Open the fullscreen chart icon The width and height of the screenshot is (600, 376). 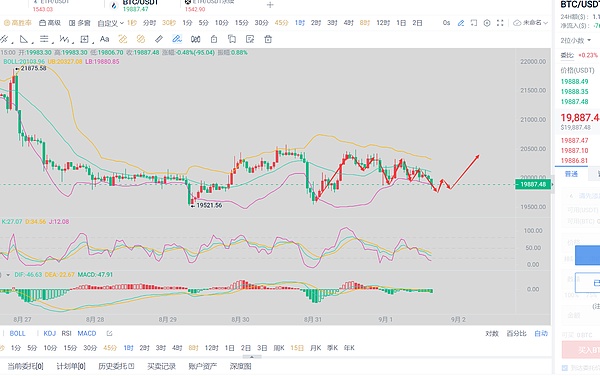(x=500, y=23)
